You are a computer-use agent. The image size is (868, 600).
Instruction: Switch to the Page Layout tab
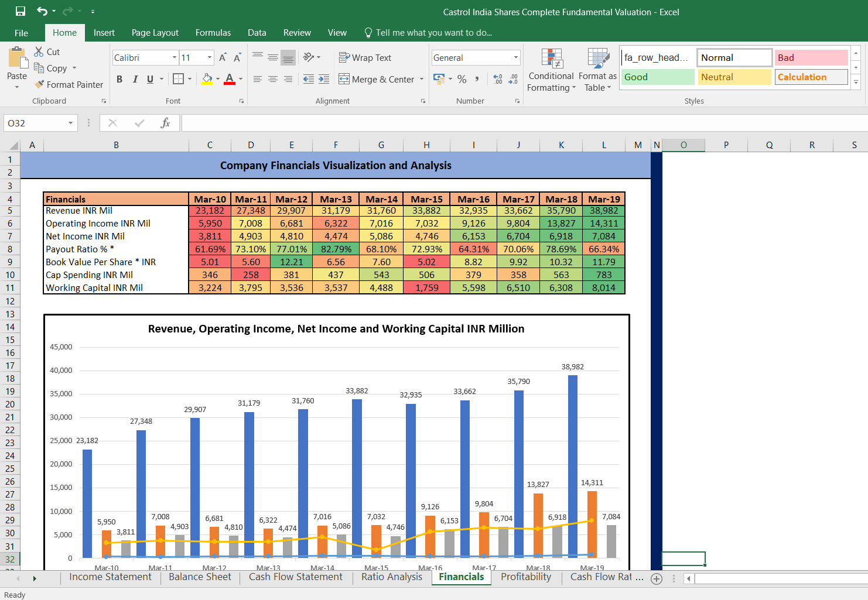[x=155, y=33]
